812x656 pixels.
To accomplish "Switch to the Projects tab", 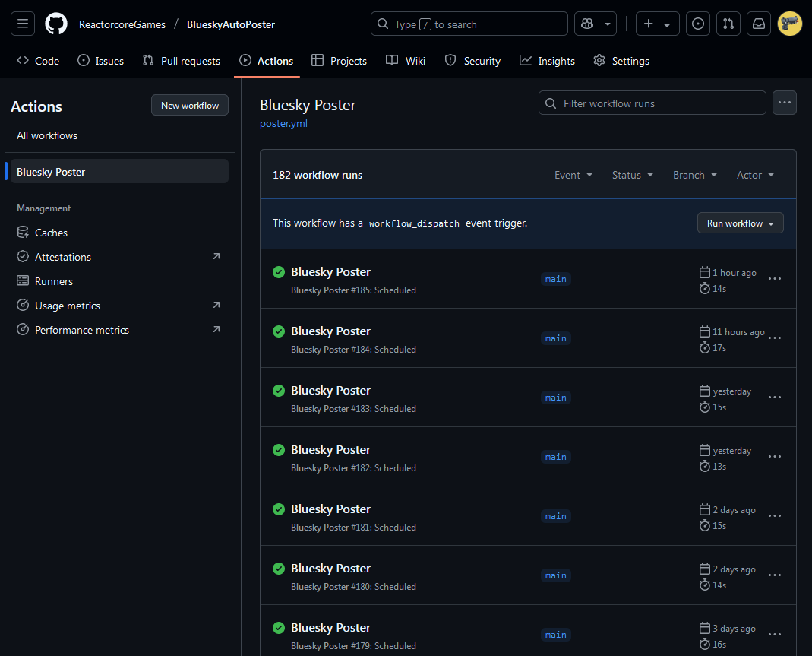I will (x=340, y=61).
